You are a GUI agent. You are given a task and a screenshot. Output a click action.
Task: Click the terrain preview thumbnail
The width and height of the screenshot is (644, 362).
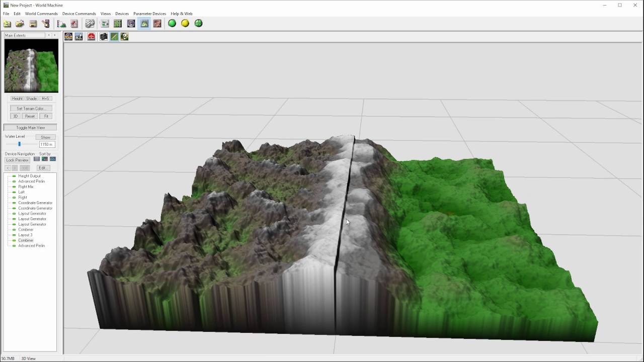point(31,66)
